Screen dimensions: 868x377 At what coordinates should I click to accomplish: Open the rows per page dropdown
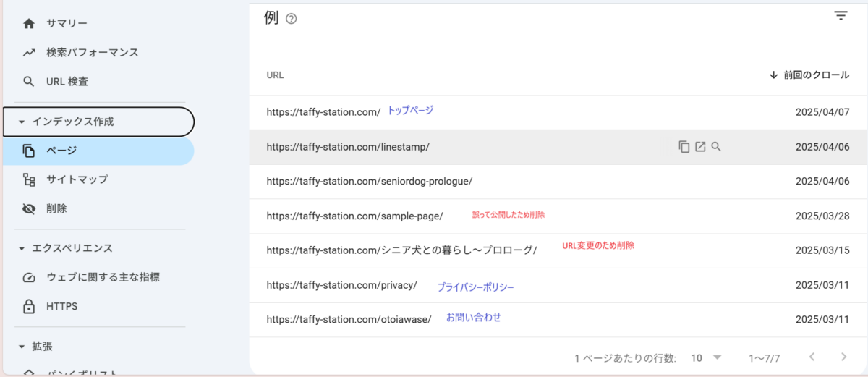pos(707,358)
